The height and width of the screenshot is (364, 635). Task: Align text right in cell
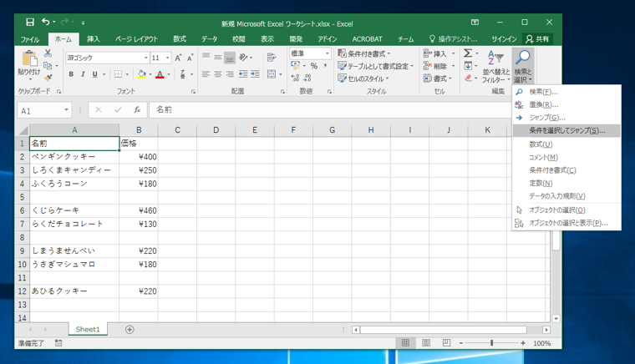point(230,74)
